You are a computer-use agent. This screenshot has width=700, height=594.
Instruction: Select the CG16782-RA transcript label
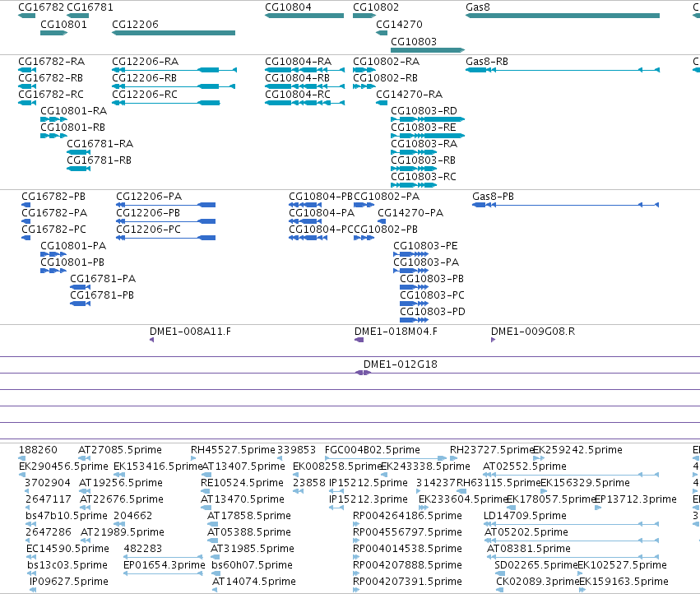tap(51, 61)
